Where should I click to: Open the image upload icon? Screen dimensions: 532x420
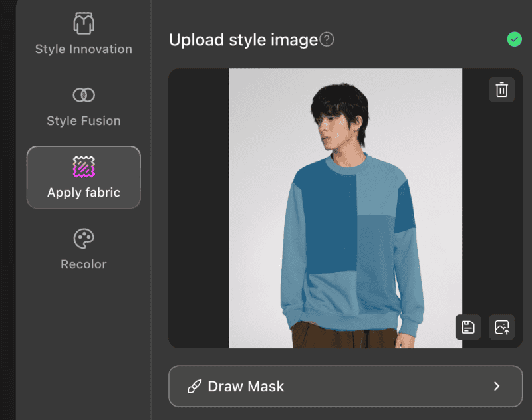502,327
